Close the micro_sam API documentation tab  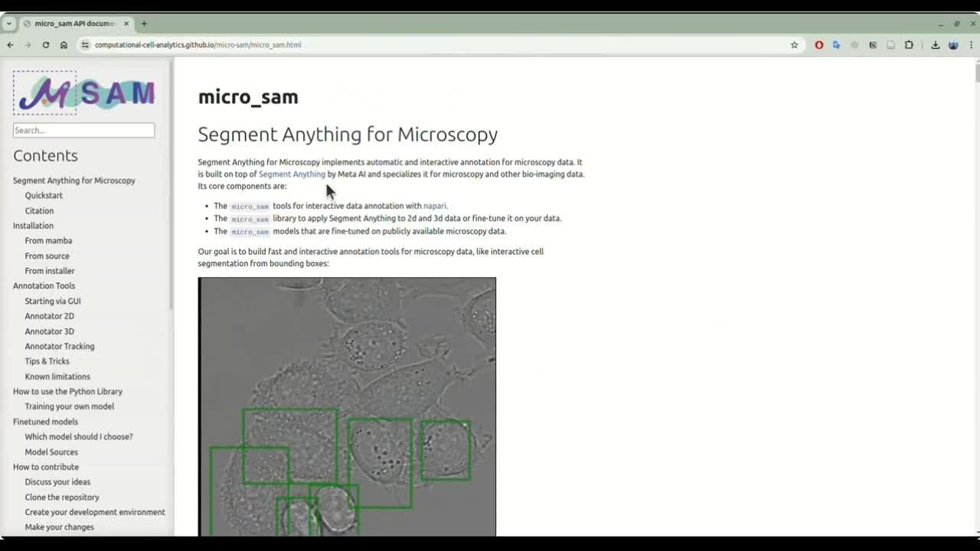point(126,24)
